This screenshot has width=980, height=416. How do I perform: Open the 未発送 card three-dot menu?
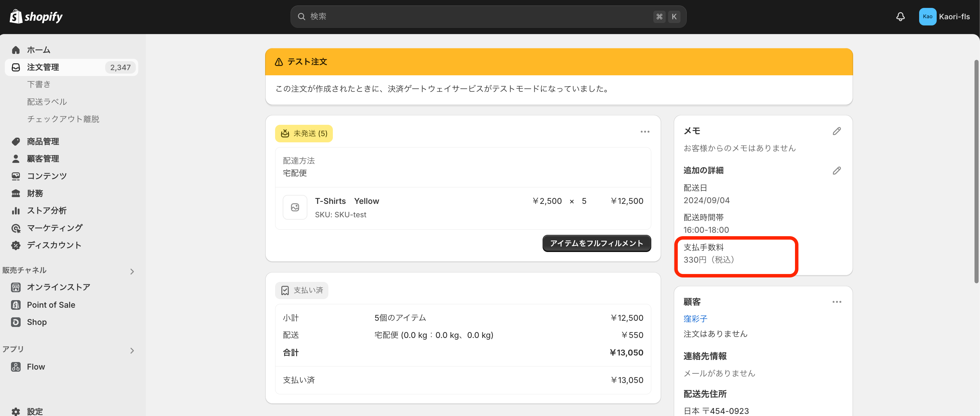[x=645, y=132]
